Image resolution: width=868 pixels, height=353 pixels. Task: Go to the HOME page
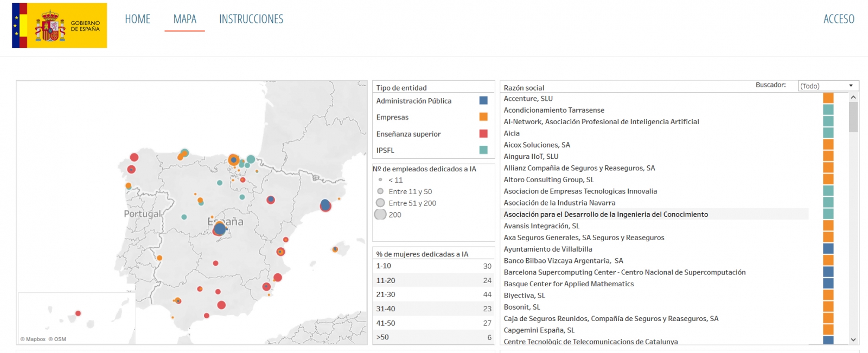[x=138, y=19]
